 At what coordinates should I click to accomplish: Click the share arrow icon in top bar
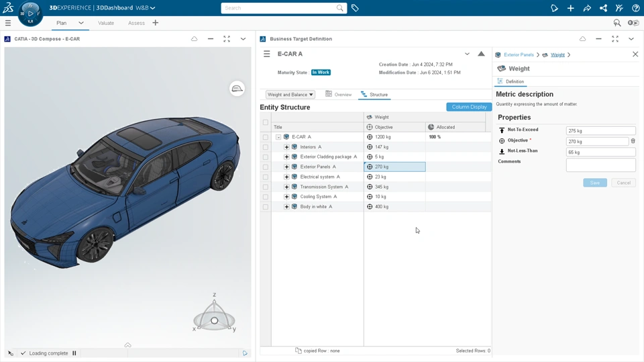point(587,8)
